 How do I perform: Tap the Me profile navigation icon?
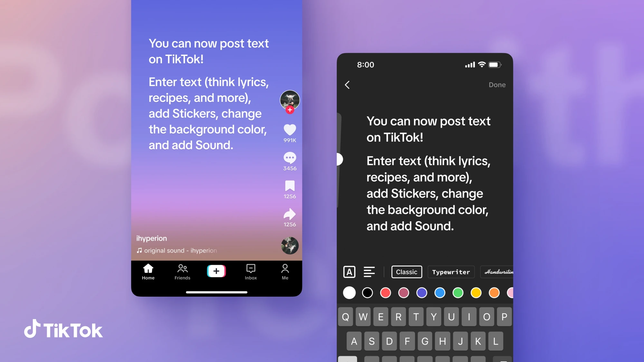click(285, 271)
